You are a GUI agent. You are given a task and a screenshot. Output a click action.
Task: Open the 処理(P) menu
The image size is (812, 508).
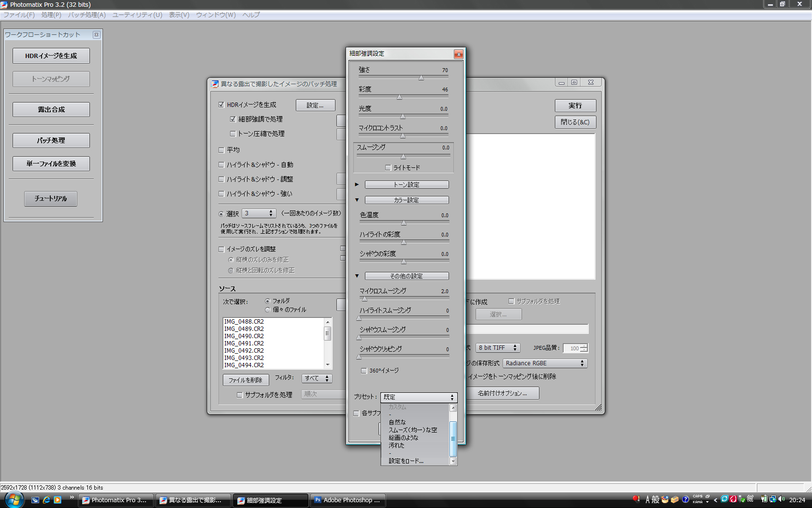(51, 15)
